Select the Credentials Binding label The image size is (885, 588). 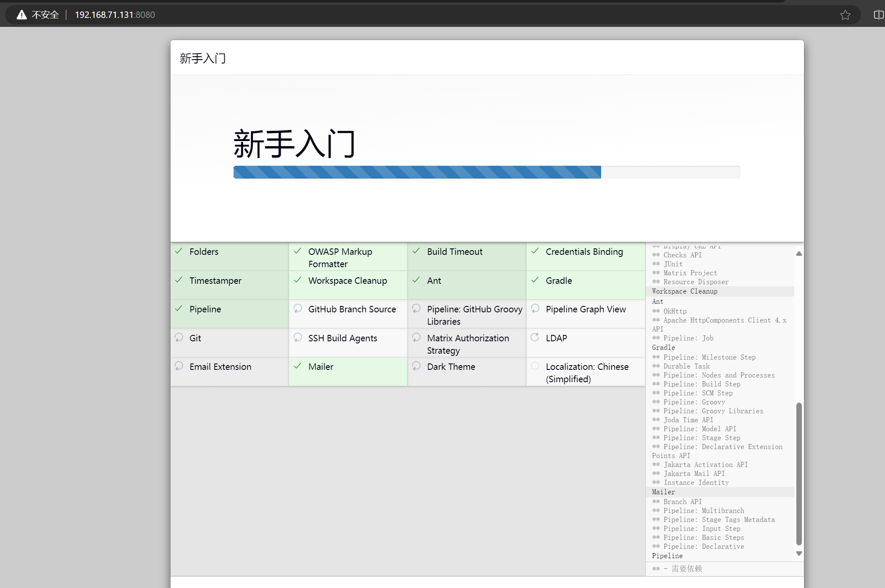click(584, 252)
